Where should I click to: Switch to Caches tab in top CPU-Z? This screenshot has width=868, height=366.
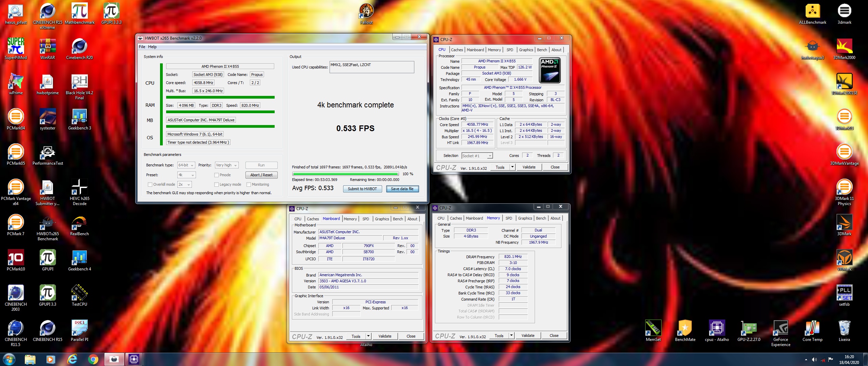pos(457,50)
